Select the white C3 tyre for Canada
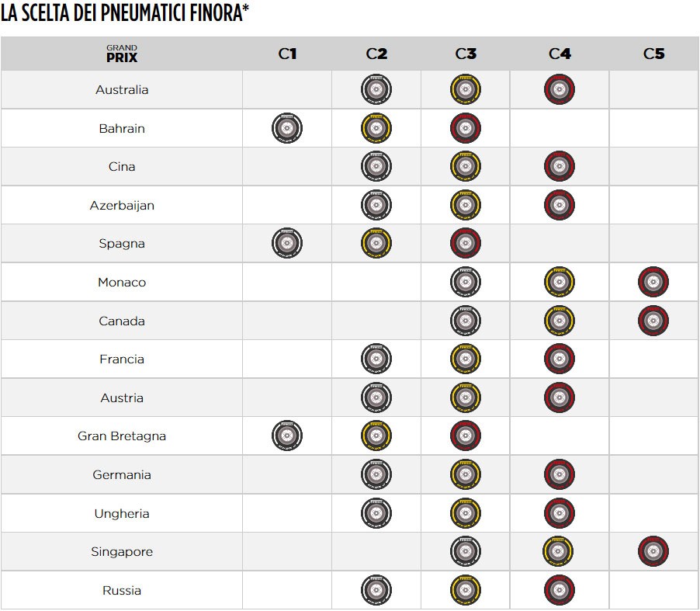The image size is (700, 611). (x=466, y=321)
